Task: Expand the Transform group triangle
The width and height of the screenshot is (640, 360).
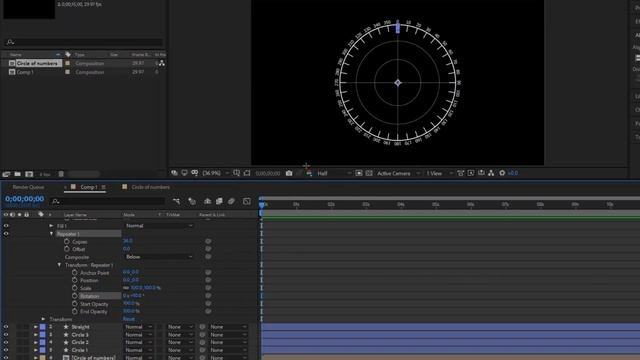Action: (43, 319)
